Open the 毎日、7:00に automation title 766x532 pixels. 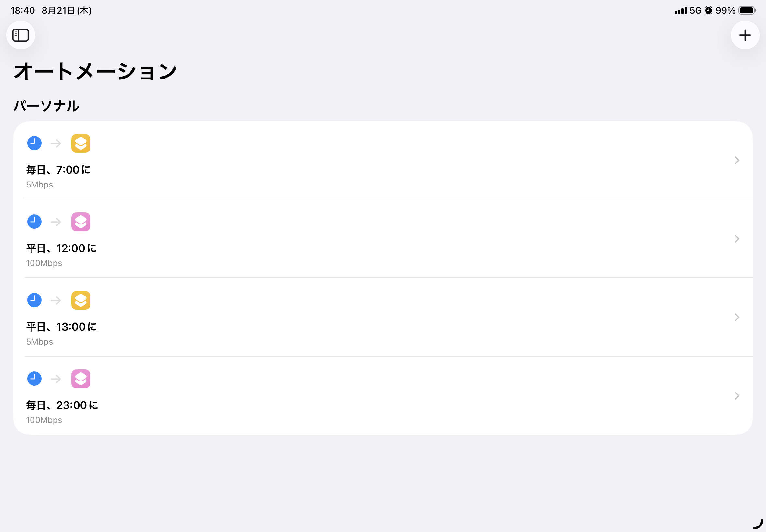[58, 170]
